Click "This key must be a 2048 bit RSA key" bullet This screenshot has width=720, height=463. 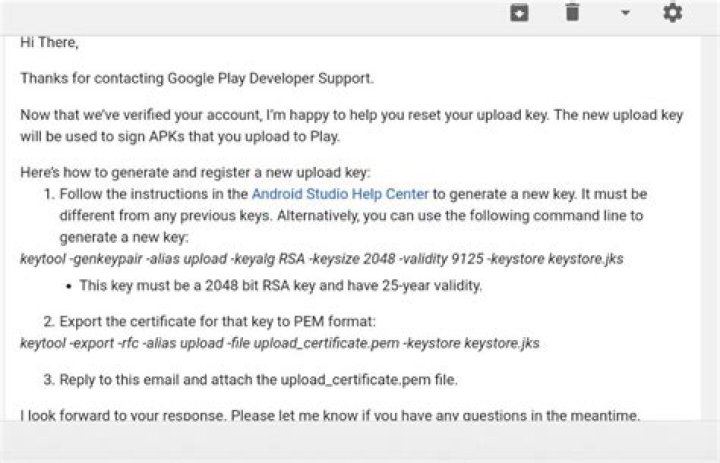281,286
